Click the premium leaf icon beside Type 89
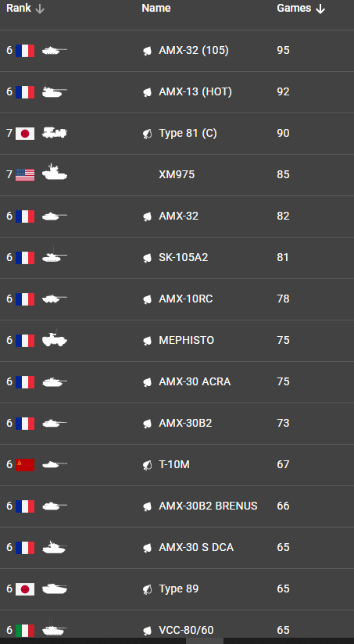354x644 pixels. (x=148, y=590)
